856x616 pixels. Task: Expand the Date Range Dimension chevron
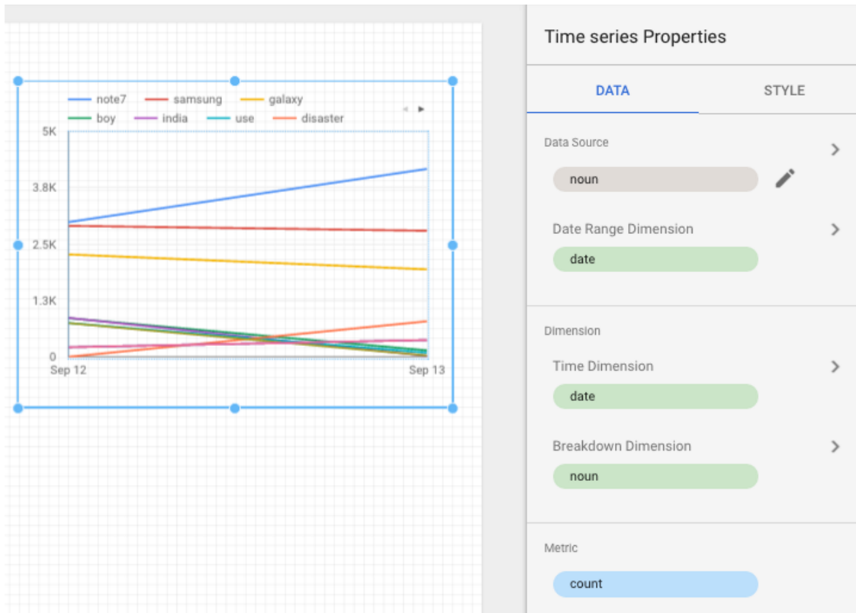[x=835, y=229]
